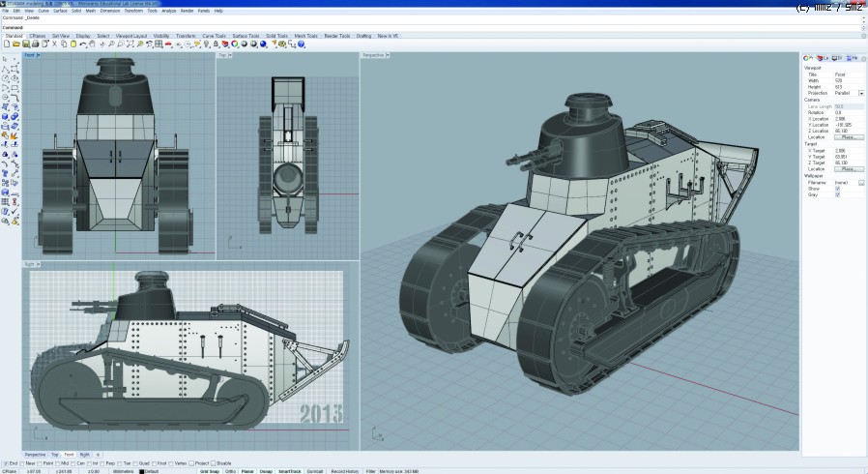Screen dimensions: 868x474
Task: Click the Cut scissors icon
Action: click(x=56, y=44)
